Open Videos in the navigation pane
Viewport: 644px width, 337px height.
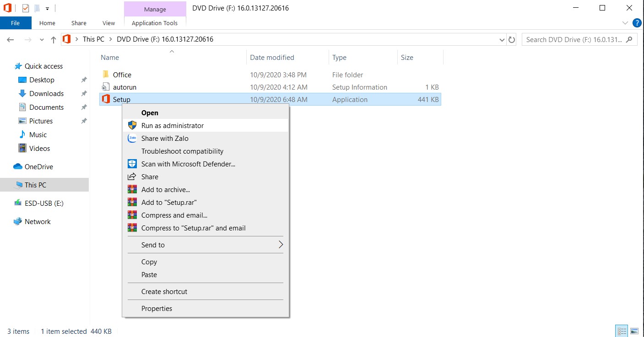point(39,149)
